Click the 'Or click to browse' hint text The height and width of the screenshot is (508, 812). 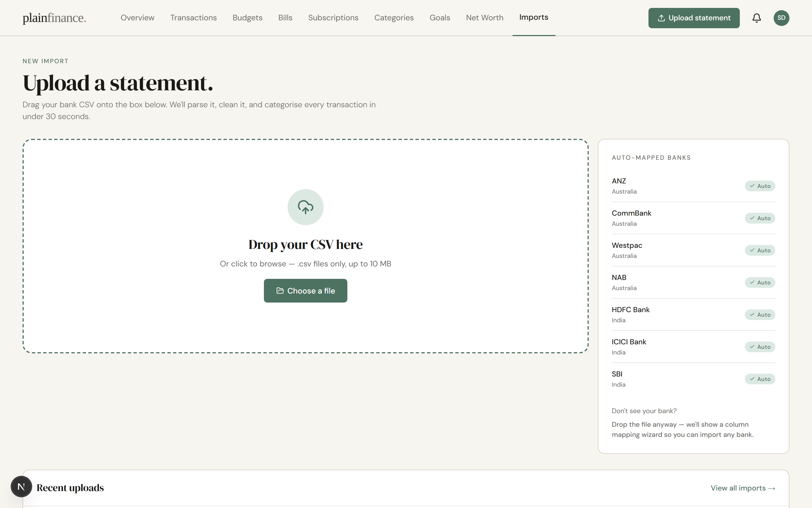coord(305,264)
